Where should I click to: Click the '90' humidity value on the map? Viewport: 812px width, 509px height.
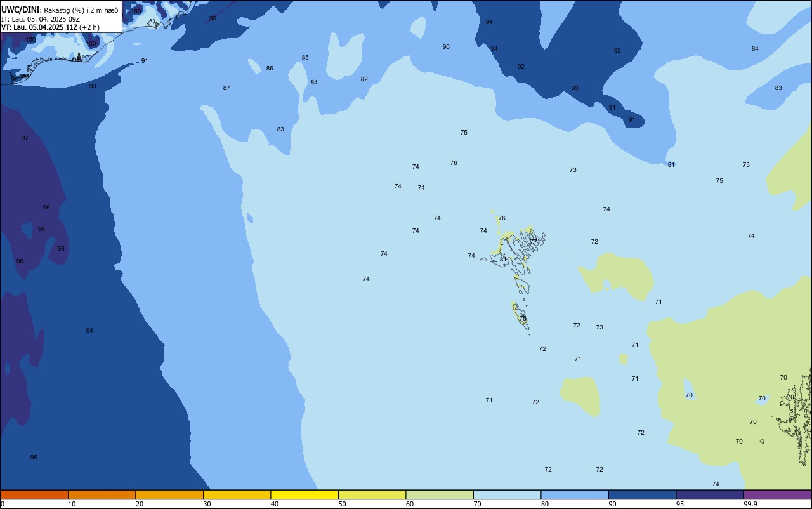click(446, 46)
